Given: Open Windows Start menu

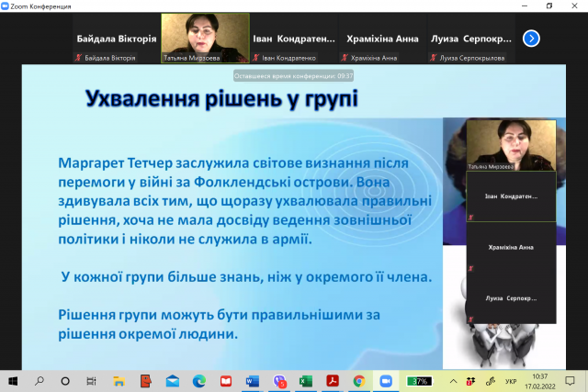Looking at the screenshot, I should coord(13,381).
